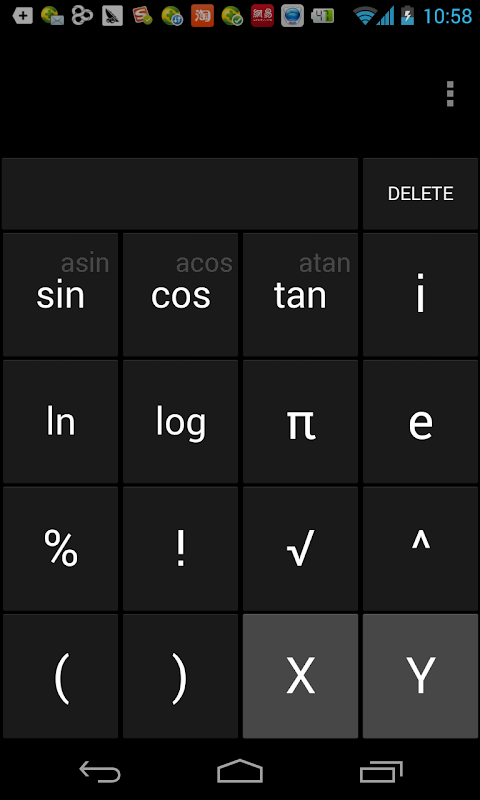Tap the factorial ! key
This screenshot has width=480, height=800.
point(181,548)
